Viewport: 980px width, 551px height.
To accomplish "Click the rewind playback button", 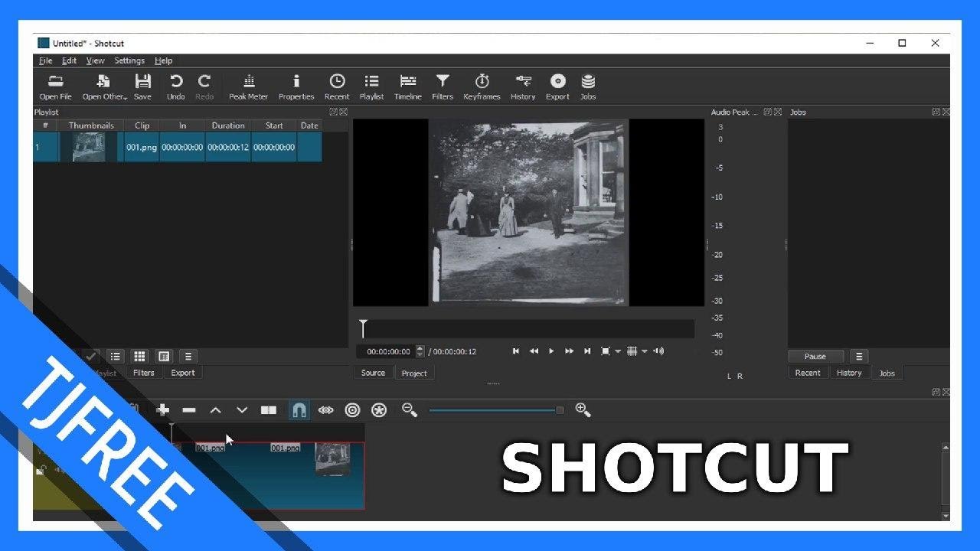I will coord(534,351).
